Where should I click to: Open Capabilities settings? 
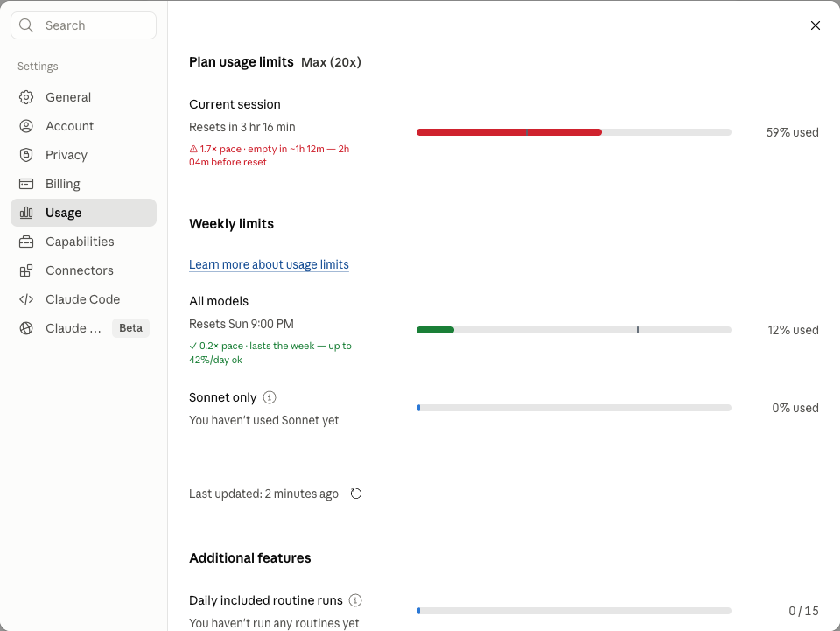point(84,242)
